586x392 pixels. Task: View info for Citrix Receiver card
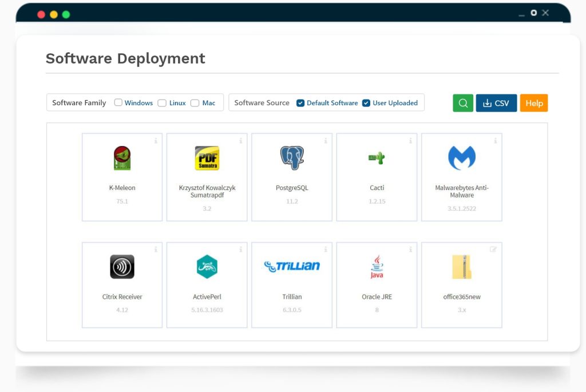click(x=156, y=250)
